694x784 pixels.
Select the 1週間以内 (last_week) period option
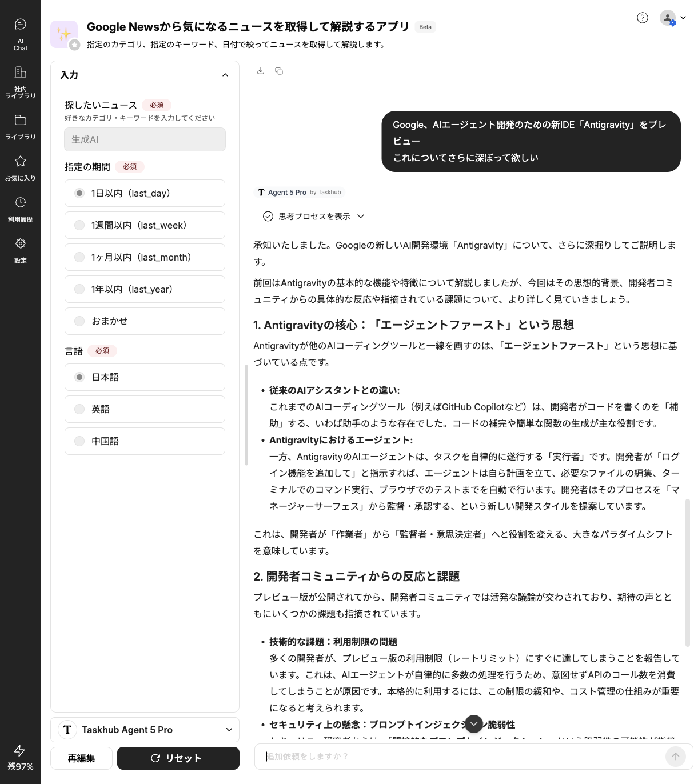[x=145, y=225]
